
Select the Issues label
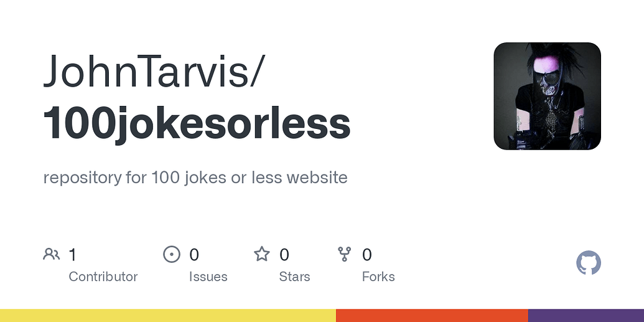click(x=208, y=277)
